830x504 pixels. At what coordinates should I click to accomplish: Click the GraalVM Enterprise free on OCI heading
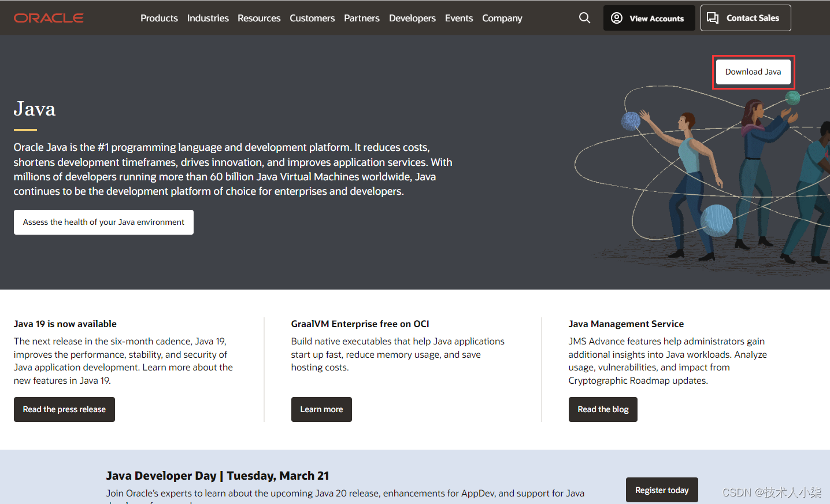[x=360, y=324]
